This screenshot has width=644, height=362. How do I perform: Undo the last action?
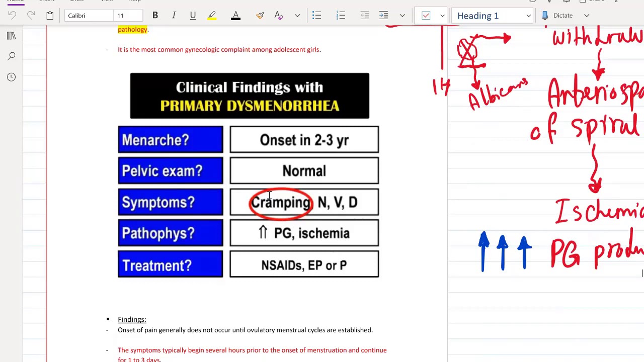click(13, 16)
